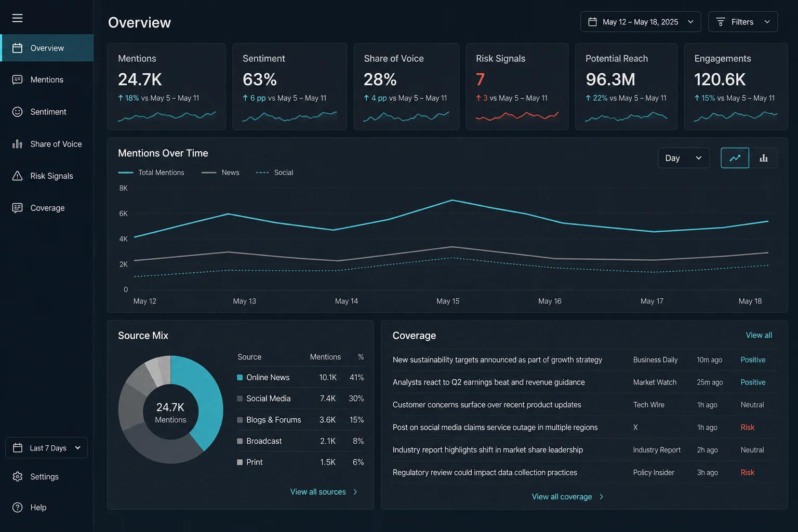The width and height of the screenshot is (798, 532).
Task: Open the hamburger menu icon
Action: (17, 18)
